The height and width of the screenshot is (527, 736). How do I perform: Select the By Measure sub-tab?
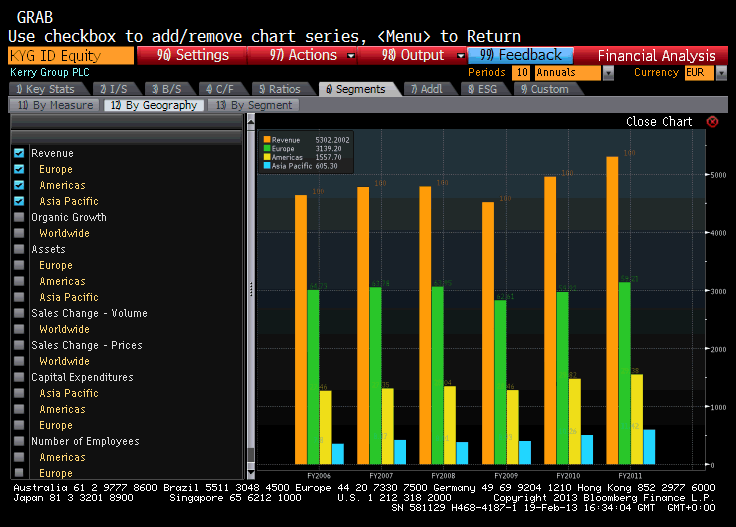(x=54, y=105)
